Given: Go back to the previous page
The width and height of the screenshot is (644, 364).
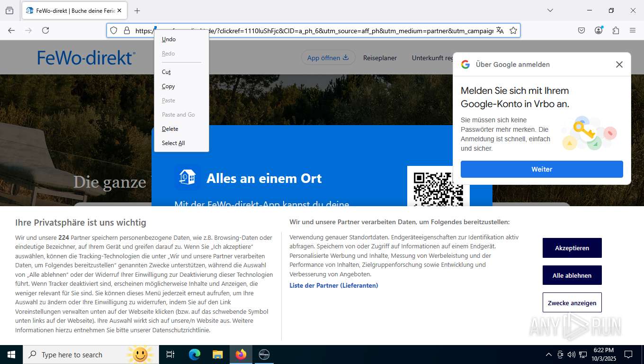Looking at the screenshot, I should (11, 30).
